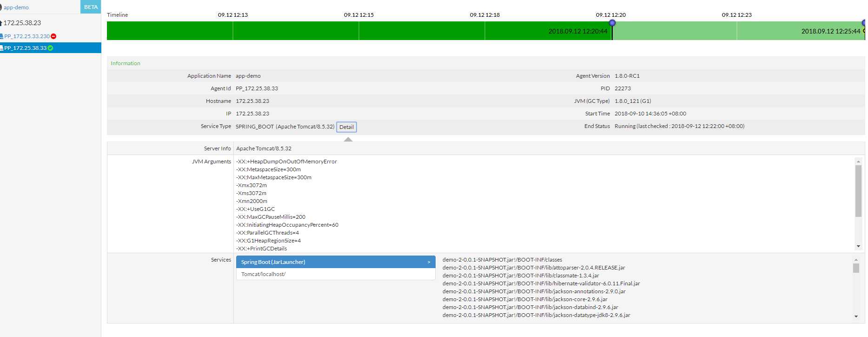Click the Hostname value 172.25.38.23

pos(252,101)
